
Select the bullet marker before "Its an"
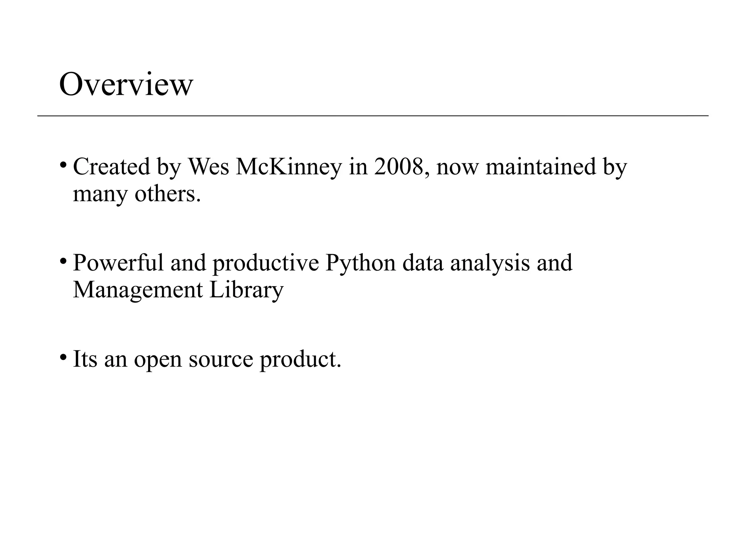point(63,357)
